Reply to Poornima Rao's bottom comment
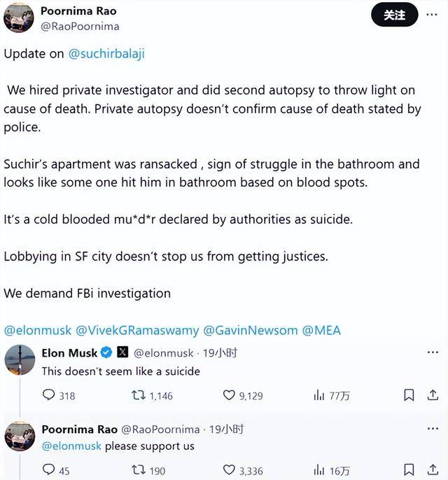Image resolution: width=448 pixels, height=480 pixels. coord(49,470)
